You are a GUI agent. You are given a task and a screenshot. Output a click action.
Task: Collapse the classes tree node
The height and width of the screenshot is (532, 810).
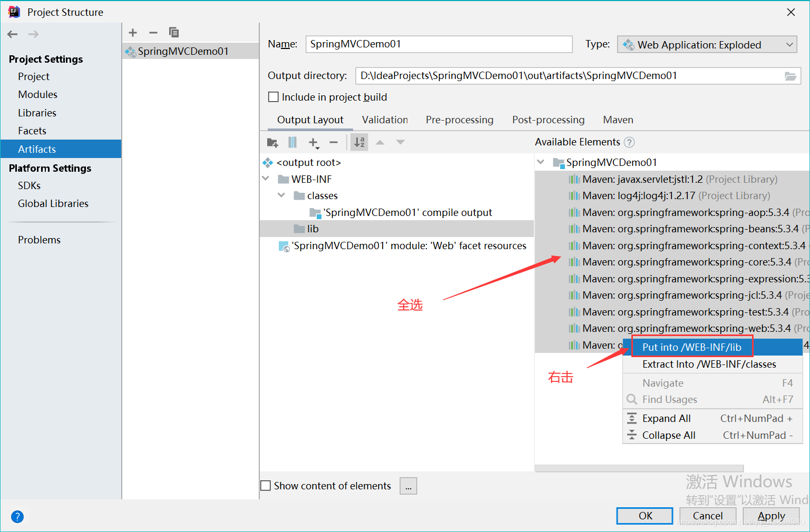[281, 195]
